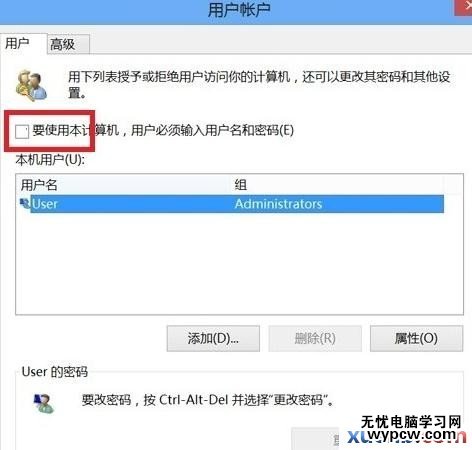Click the 本机用户(U): label
The image size is (472, 450).
(50, 160)
